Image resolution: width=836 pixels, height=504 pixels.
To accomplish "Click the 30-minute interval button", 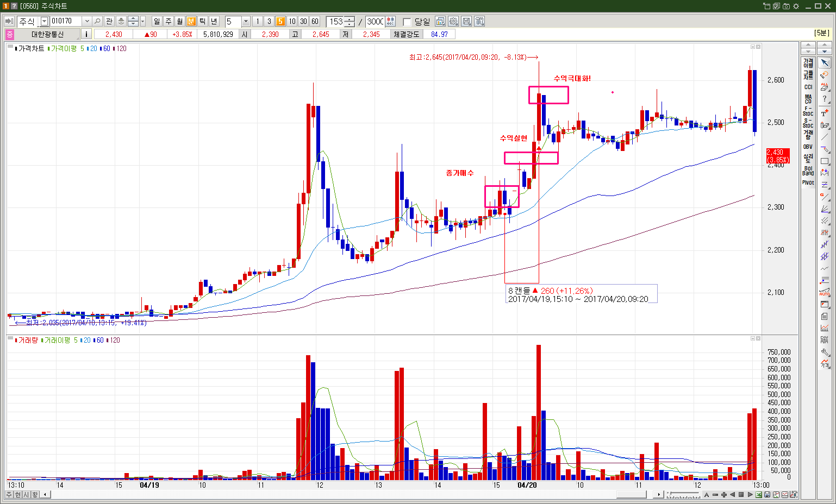I will click(303, 21).
